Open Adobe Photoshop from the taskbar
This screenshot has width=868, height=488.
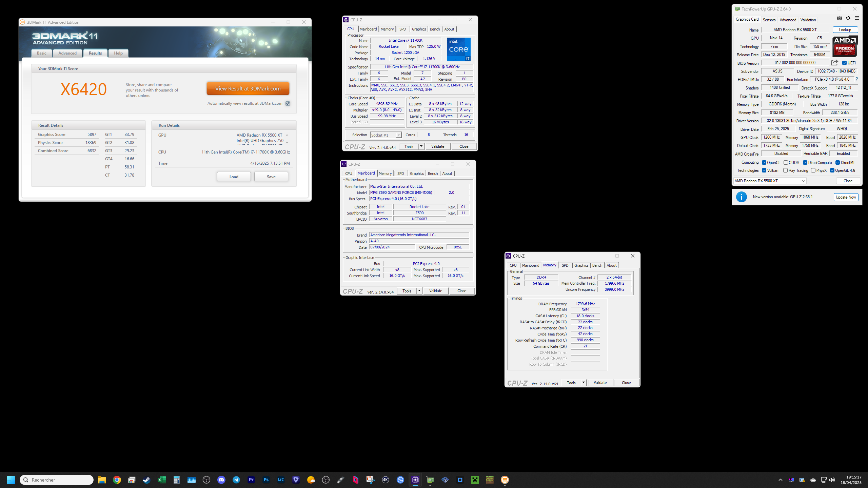point(266,480)
